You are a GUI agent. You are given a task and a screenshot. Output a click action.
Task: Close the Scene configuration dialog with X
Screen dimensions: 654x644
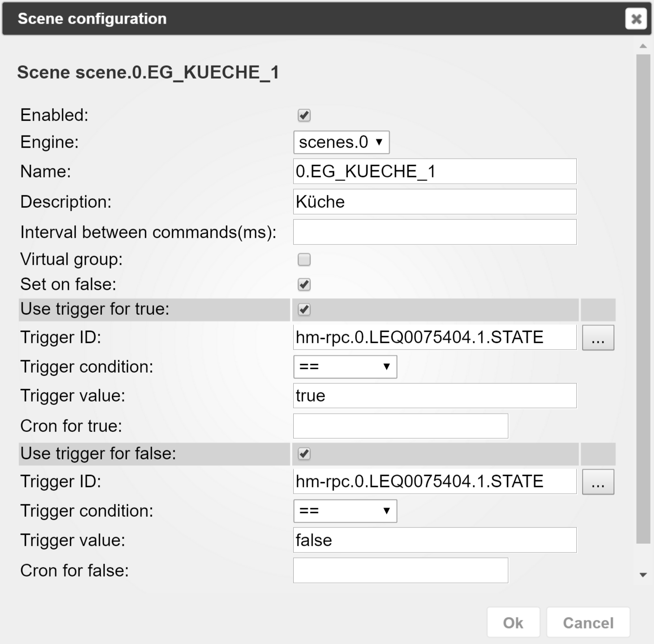pyautogui.click(x=636, y=19)
